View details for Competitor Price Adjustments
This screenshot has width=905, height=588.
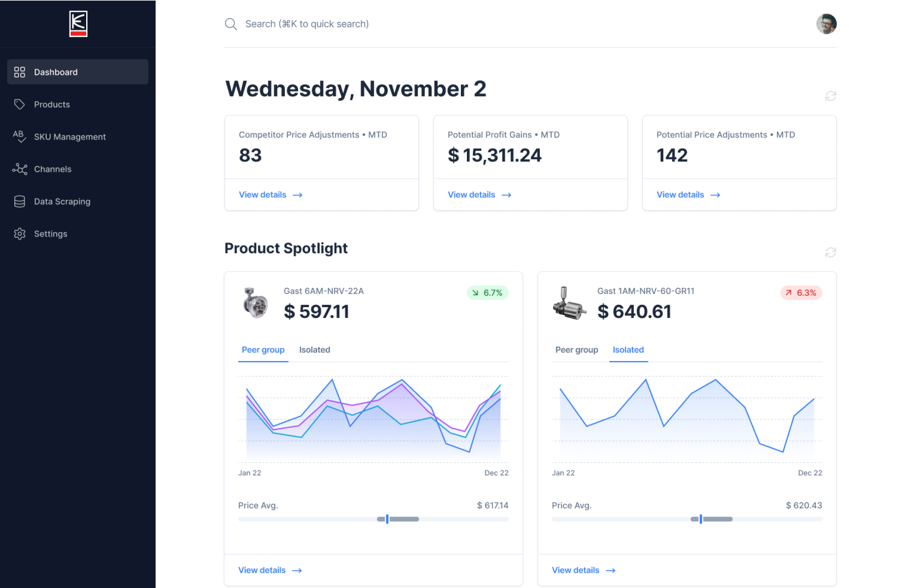click(270, 195)
